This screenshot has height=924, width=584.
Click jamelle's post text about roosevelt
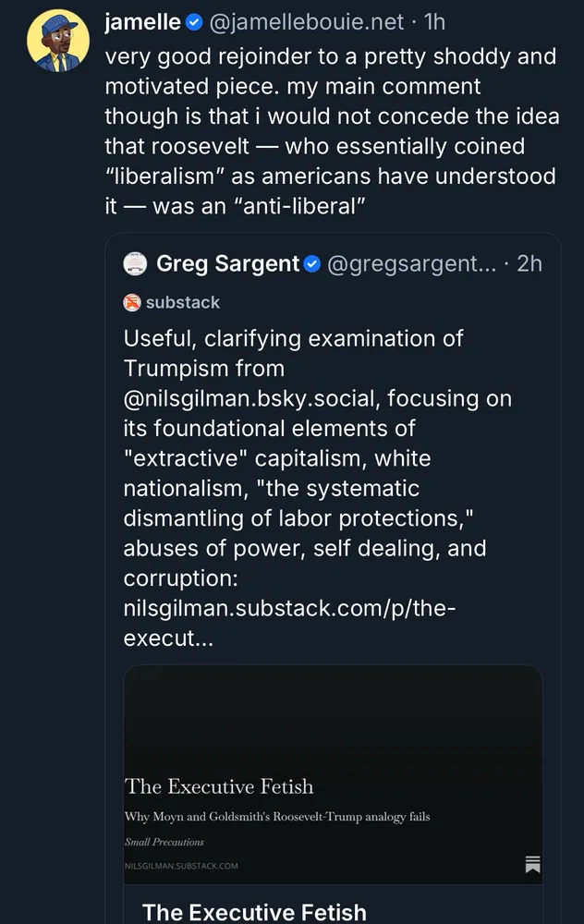pos(330,131)
